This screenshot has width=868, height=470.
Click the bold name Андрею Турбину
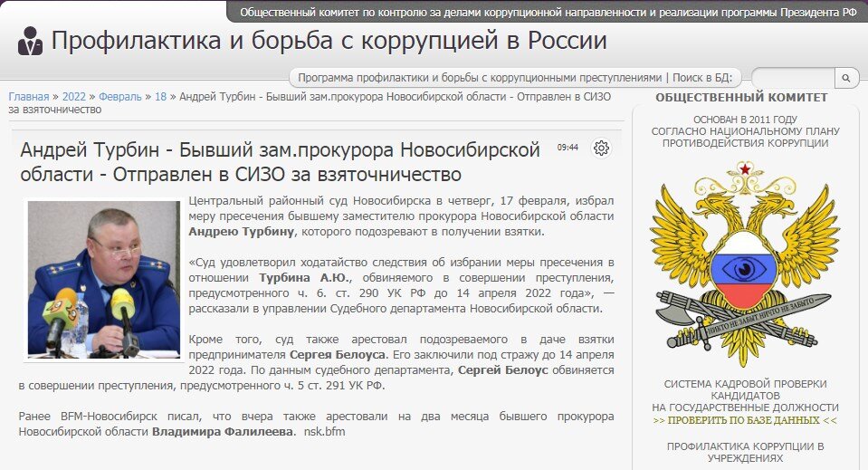pos(241,232)
